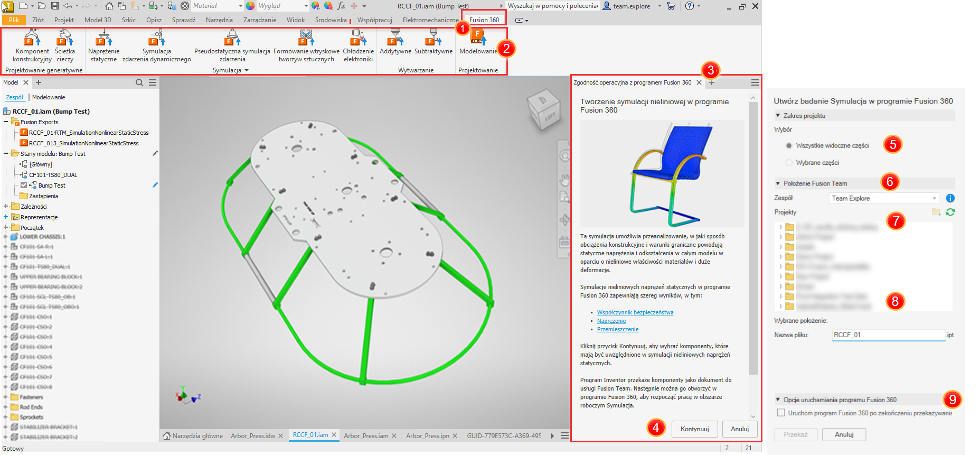Image resolution: width=980 pixels, height=455 pixels.
Task: Choose Formowanie wtryskowe tworzyw sztucznych
Action: tap(306, 38)
